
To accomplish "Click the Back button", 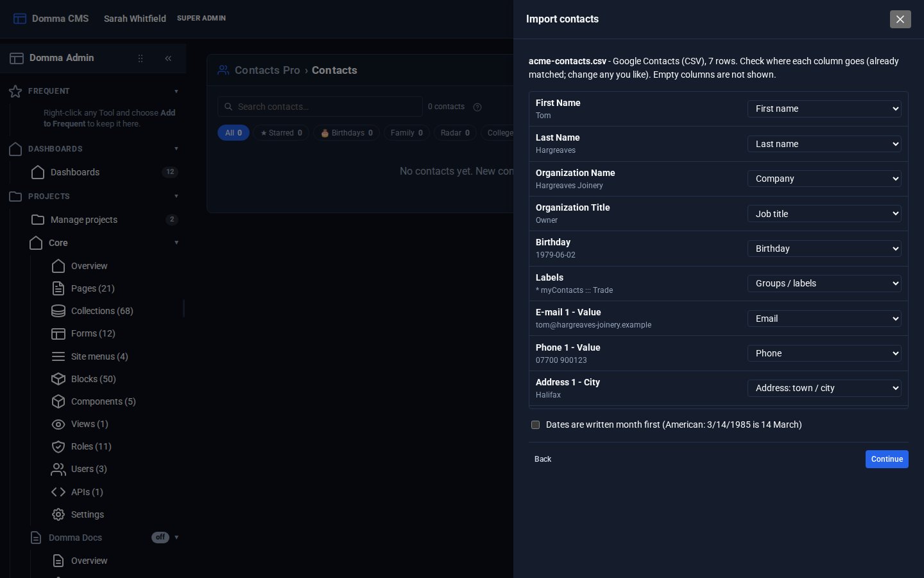I will click(543, 459).
